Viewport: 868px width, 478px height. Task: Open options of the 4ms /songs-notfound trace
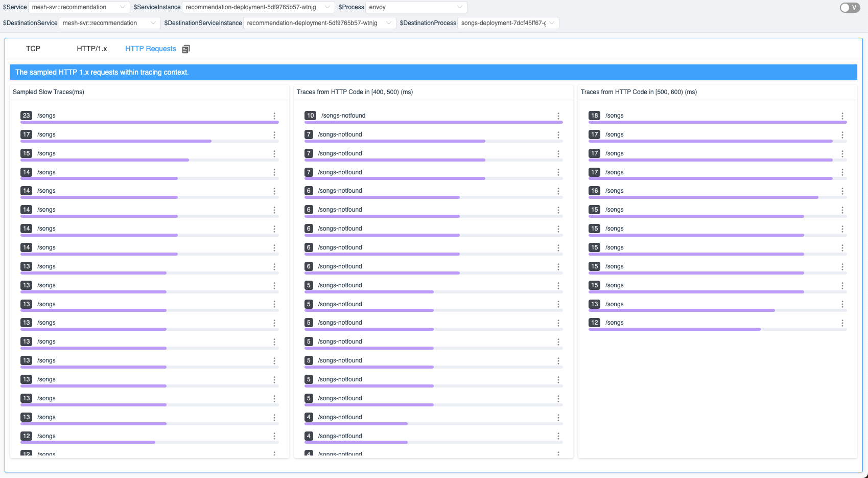[x=558, y=417]
